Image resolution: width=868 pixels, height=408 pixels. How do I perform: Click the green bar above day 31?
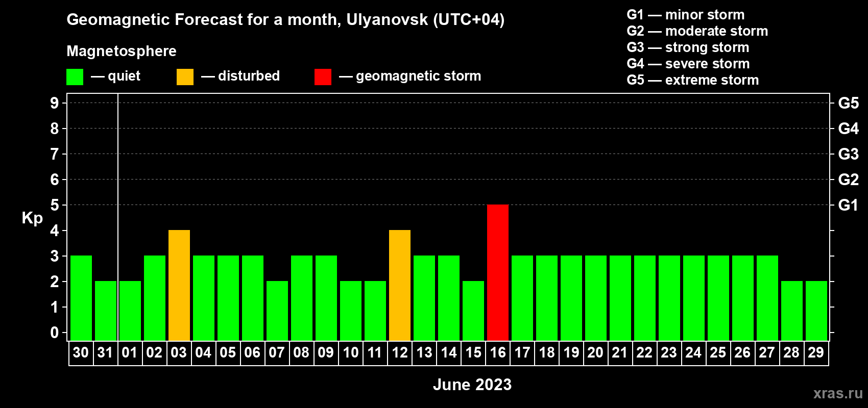tap(106, 311)
